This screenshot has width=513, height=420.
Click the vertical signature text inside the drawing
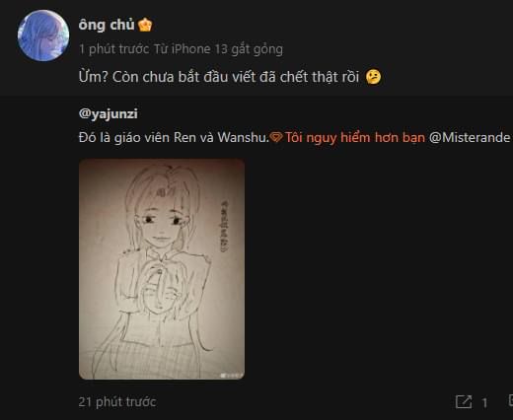(224, 226)
